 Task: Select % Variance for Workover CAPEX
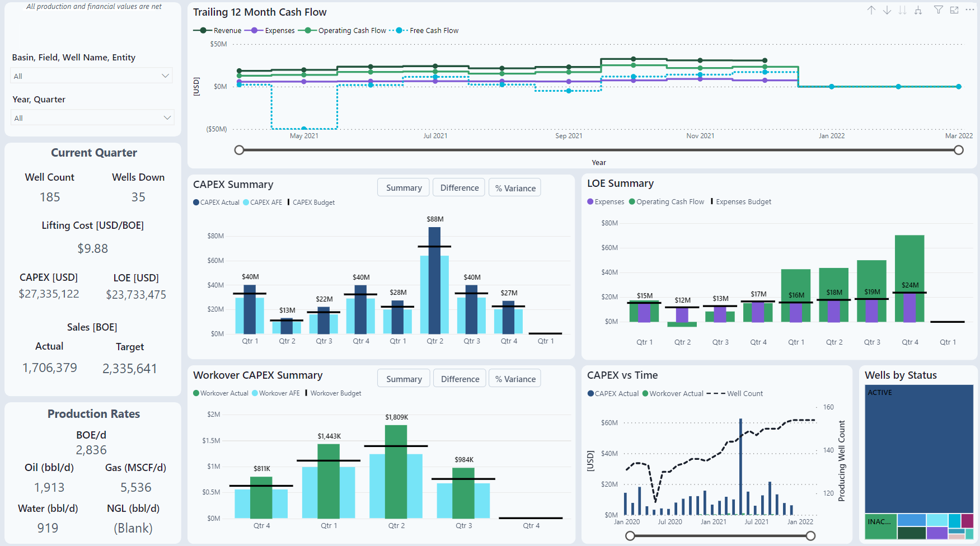click(x=515, y=379)
